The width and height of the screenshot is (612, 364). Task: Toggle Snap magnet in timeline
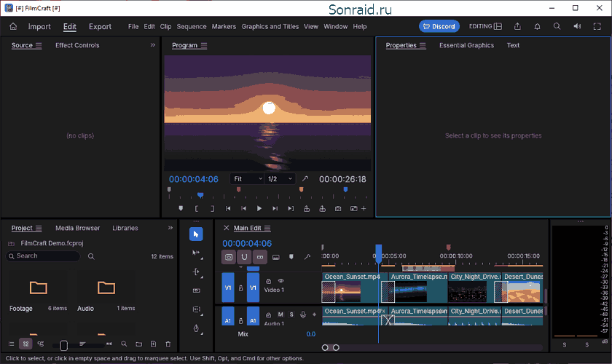click(x=244, y=257)
